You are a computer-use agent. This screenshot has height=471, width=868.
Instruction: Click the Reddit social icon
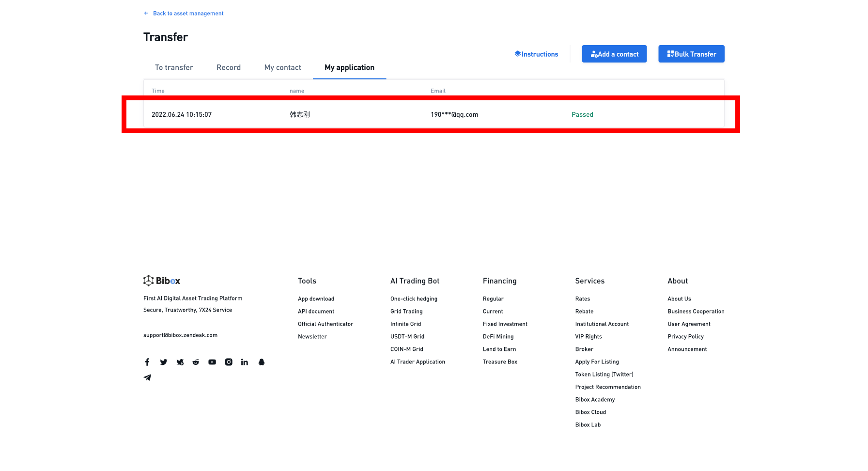196,362
